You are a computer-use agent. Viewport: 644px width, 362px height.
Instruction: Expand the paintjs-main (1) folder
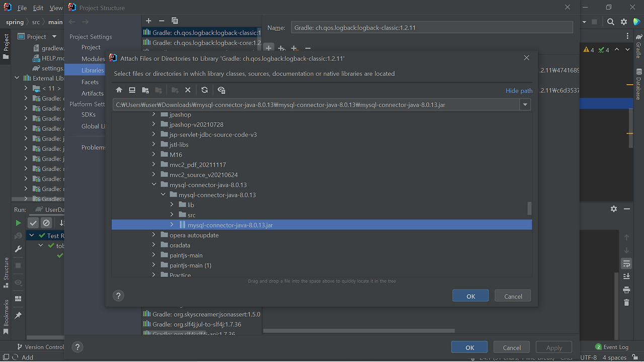point(154,265)
